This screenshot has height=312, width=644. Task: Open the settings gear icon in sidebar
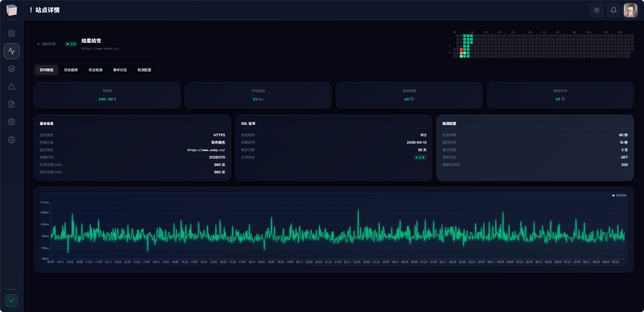coord(11,140)
